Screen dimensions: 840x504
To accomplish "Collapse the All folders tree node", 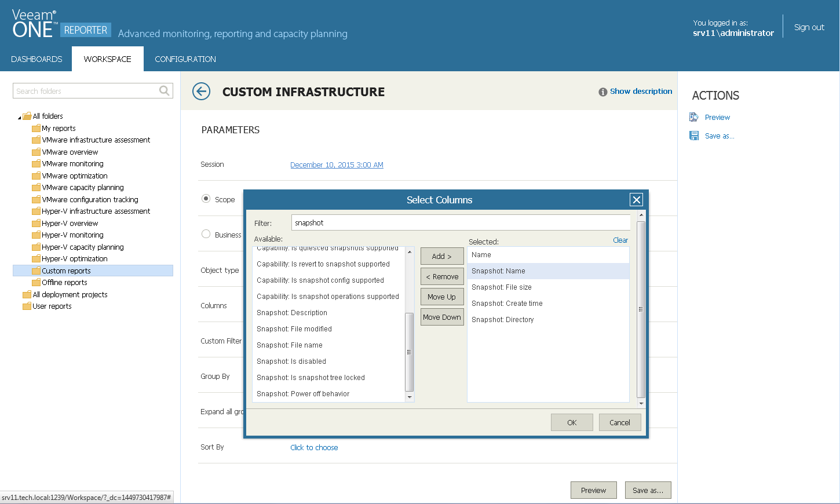I will click(x=19, y=116).
